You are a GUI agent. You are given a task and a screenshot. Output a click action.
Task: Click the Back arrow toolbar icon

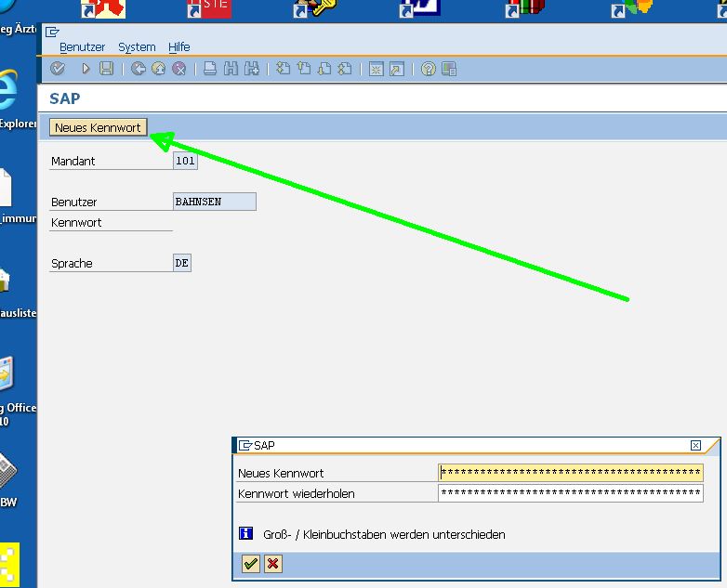[139, 69]
